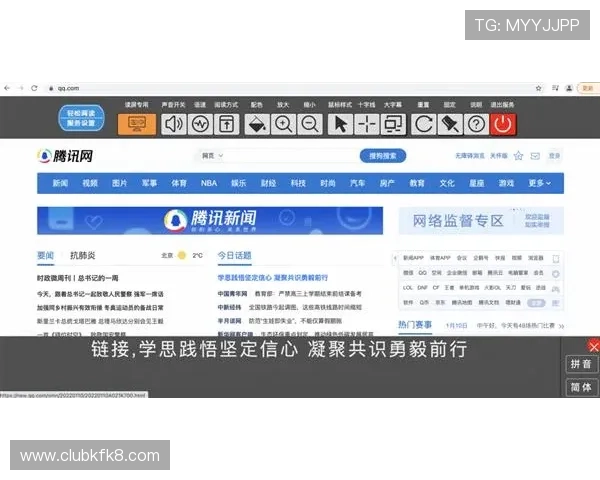Open the 财经 navigation tab
Image resolution: width=600 pixels, height=480 pixels.
click(268, 183)
